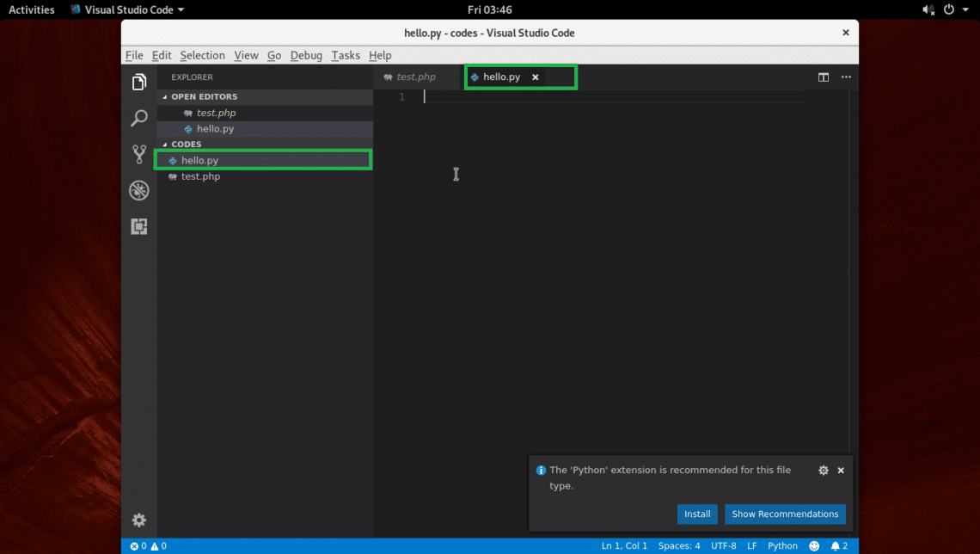The image size is (980, 554).
Task: Open the Explorer view in activity bar
Action: [139, 83]
